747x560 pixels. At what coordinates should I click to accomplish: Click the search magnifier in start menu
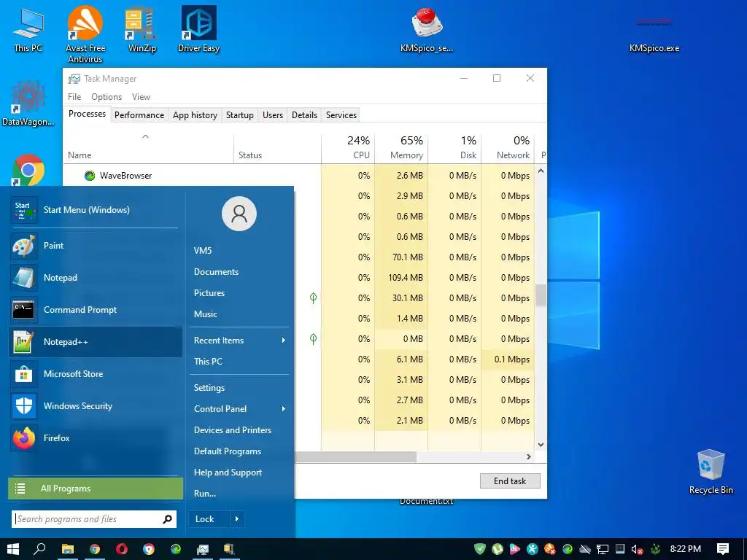coord(167,519)
